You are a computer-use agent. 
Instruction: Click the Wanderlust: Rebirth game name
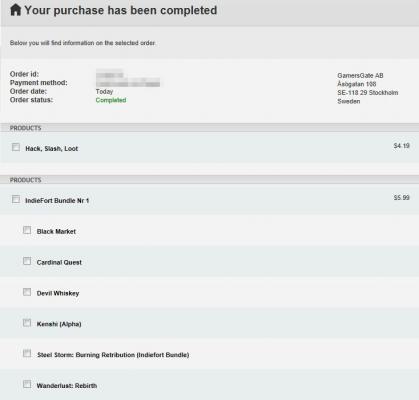click(67, 386)
